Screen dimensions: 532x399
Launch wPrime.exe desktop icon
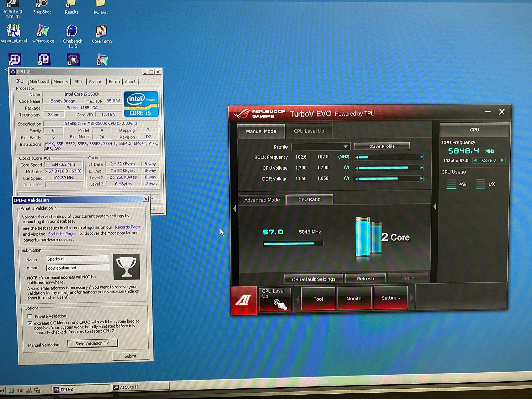(x=43, y=33)
